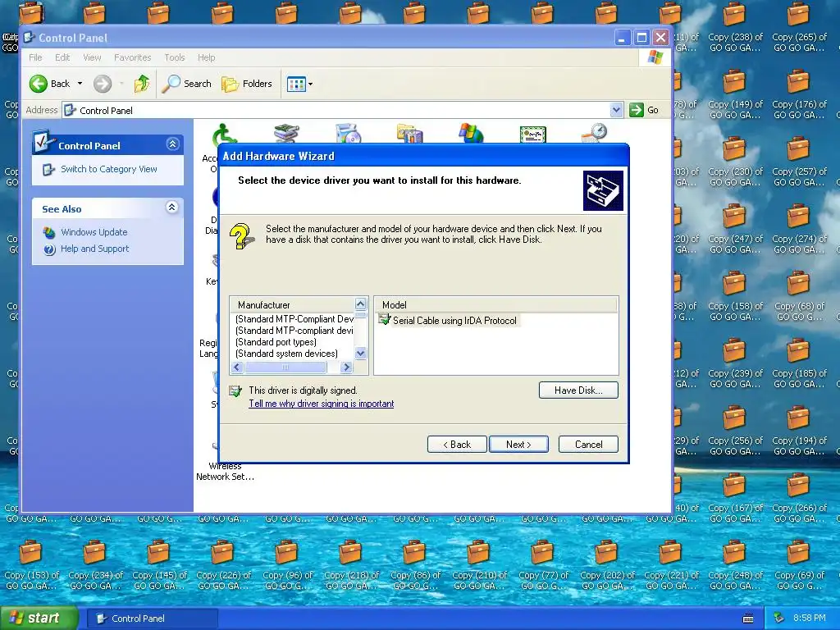
Task: Collapse the Control Panel side pane section
Action: pos(172,144)
